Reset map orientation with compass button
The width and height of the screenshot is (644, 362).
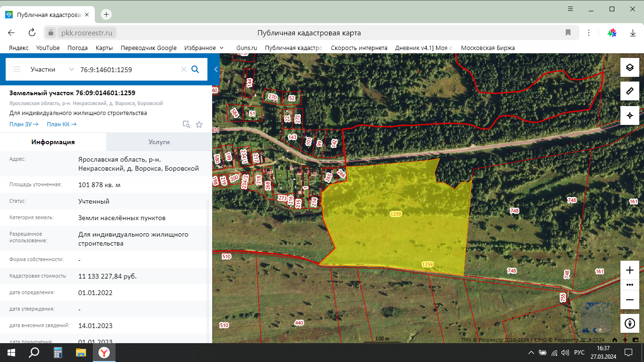tap(629, 324)
